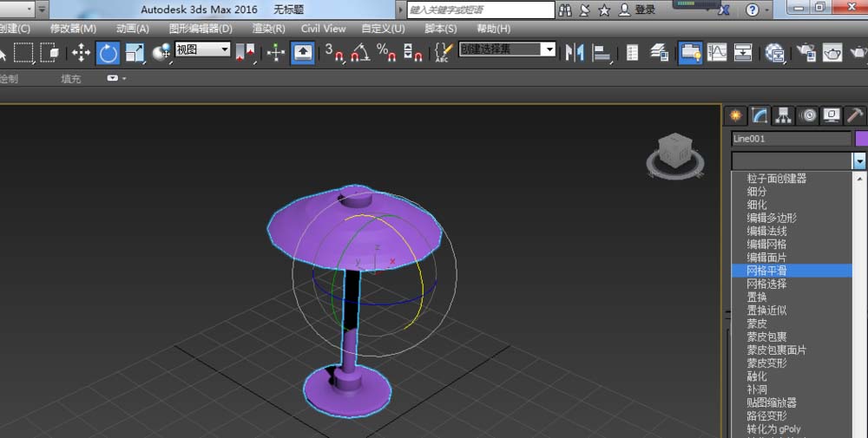Open the Hierarchy command panel tab
This screenshot has width=868, height=438.
tap(783, 115)
